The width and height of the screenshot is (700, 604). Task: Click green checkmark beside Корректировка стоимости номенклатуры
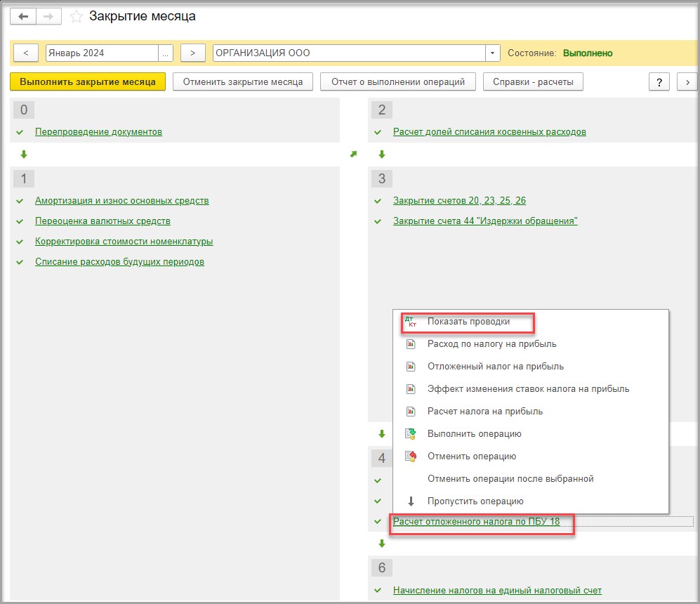point(20,242)
